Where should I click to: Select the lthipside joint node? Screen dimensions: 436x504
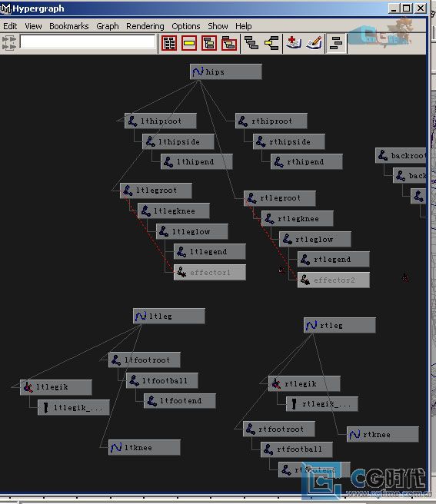[x=178, y=141]
